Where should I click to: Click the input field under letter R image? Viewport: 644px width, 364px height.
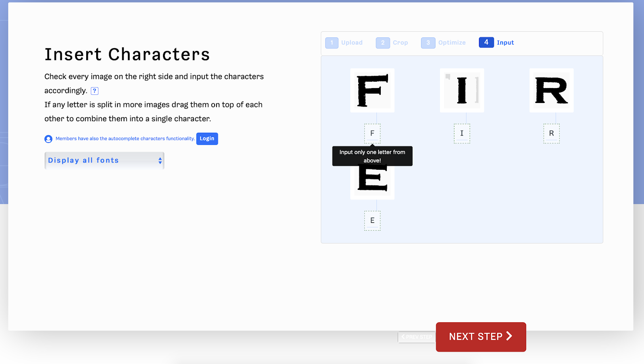click(551, 134)
